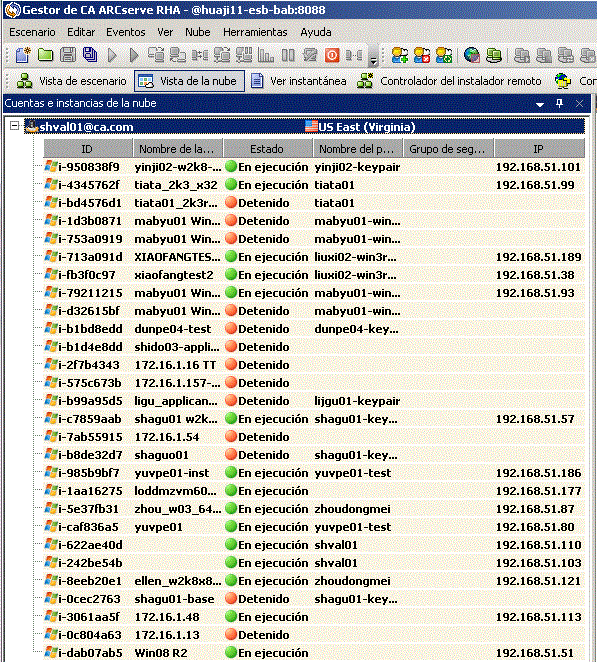
Task: Click the Win08 R2 instance name
Action: point(161,653)
